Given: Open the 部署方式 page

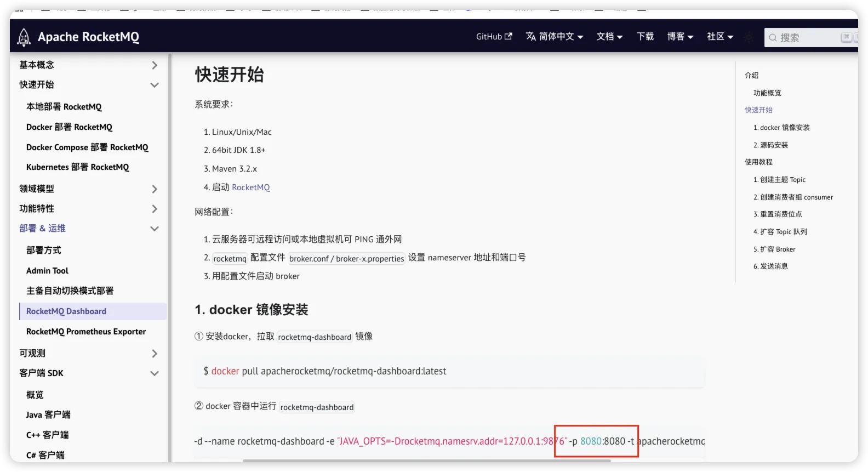Looking at the screenshot, I should [44, 251].
